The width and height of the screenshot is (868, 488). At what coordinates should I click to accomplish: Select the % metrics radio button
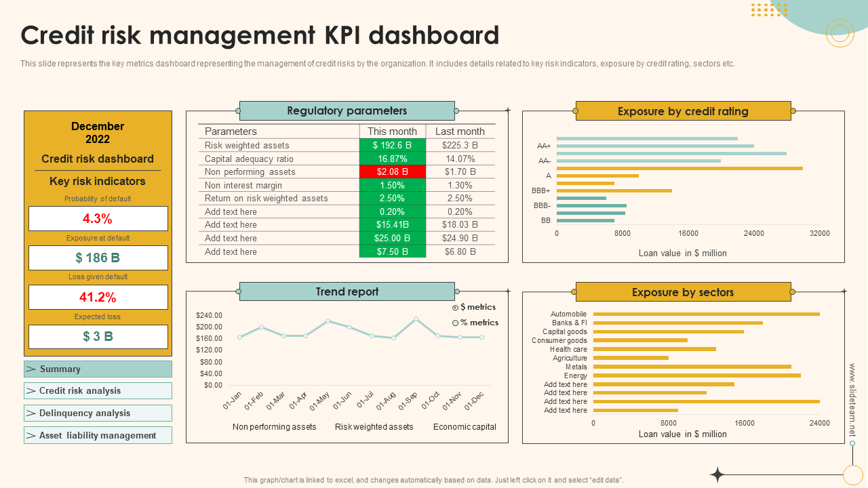tap(456, 323)
